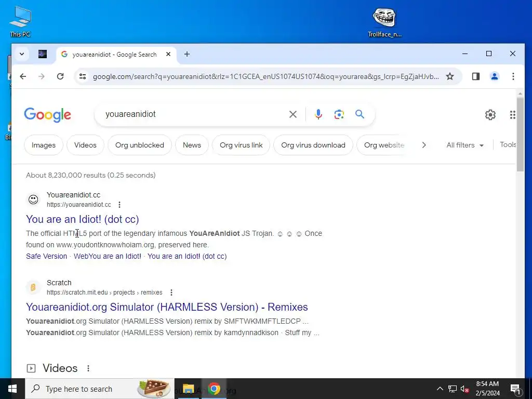Click the blue magnifier search icon
This screenshot has width=532, height=399.
point(360,114)
